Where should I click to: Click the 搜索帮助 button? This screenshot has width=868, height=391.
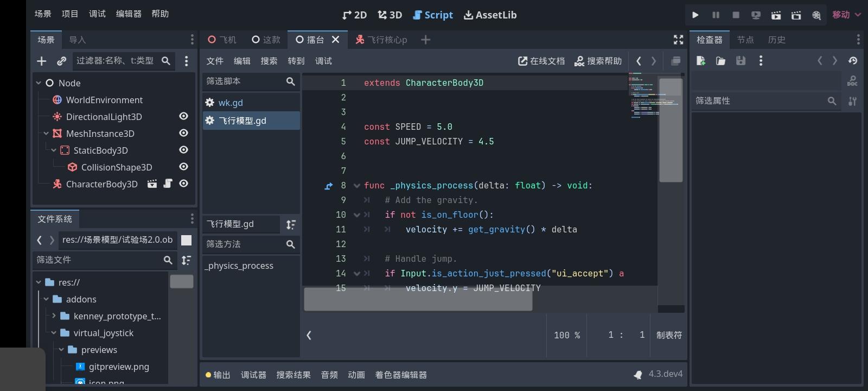pos(598,61)
